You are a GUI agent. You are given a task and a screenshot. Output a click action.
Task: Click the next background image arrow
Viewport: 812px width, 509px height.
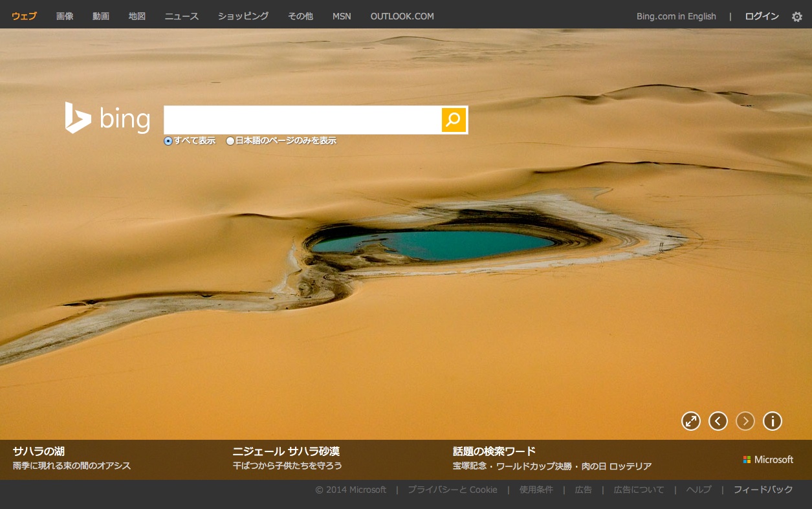coord(745,421)
